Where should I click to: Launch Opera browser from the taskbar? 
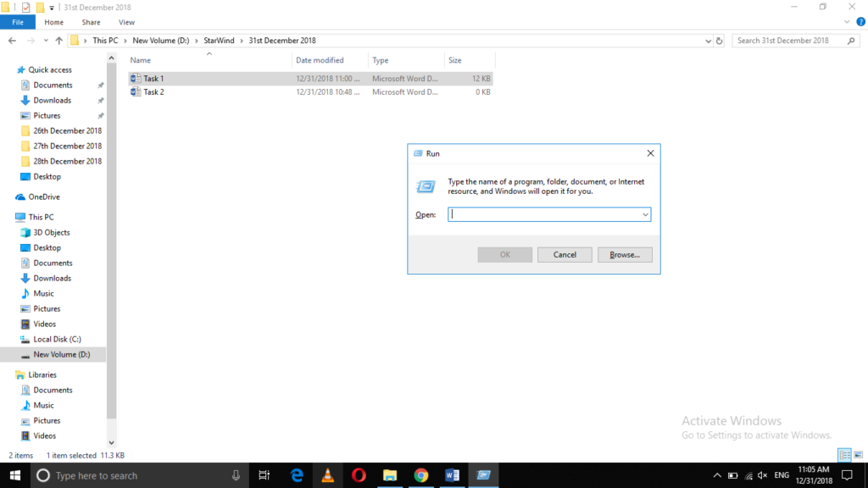tap(359, 475)
